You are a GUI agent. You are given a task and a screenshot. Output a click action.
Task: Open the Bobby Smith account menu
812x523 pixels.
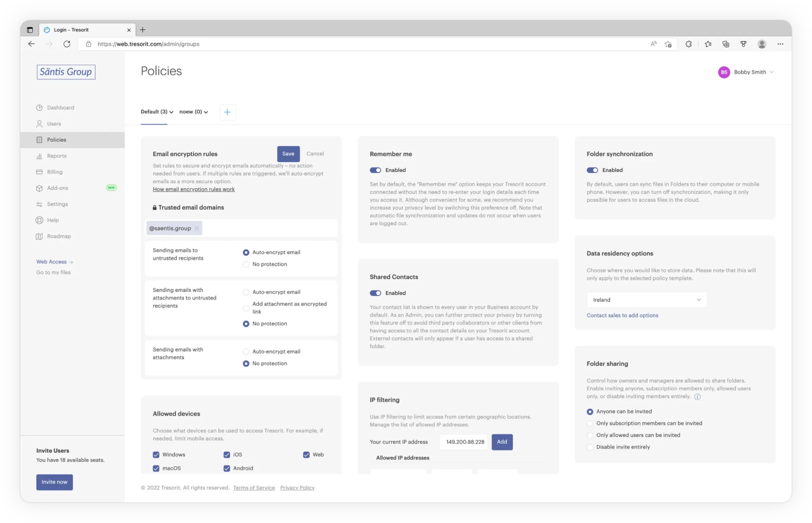click(x=753, y=72)
